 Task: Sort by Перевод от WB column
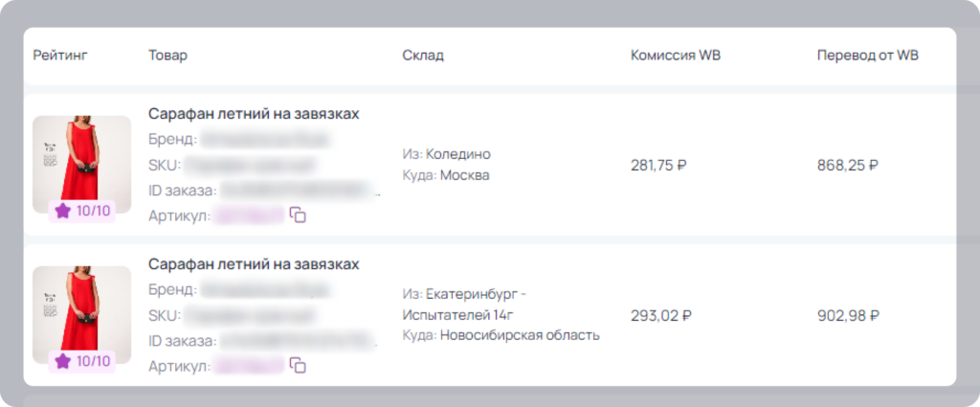pyautogui.click(x=867, y=56)
